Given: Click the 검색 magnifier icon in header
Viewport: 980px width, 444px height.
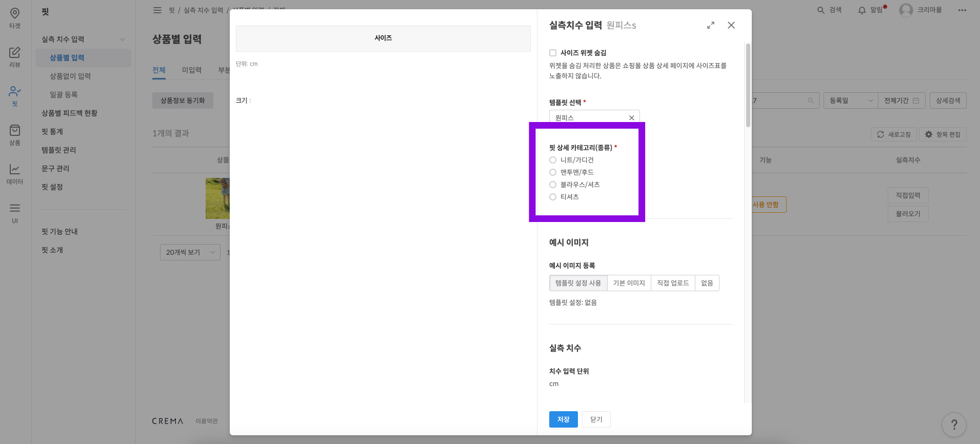Looking at the screenshot, I should (x=821, y=10).
